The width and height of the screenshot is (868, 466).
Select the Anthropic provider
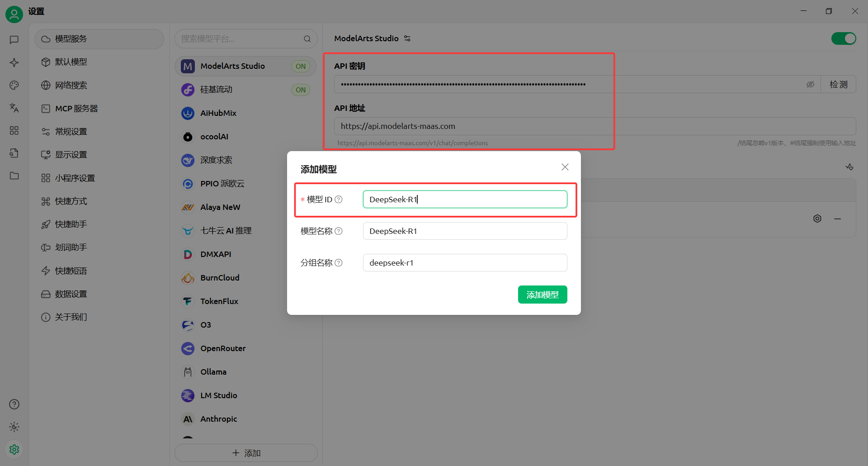[245, 419]
